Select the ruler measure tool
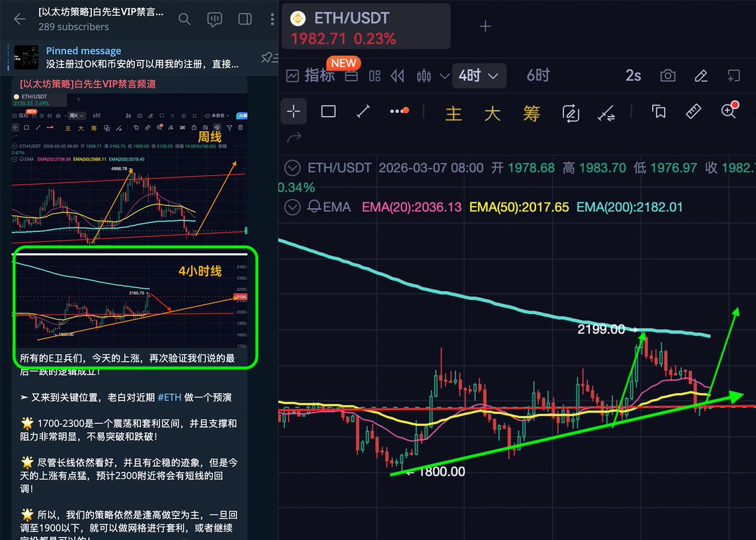This screenshot has height=540, width=756. 693,112
